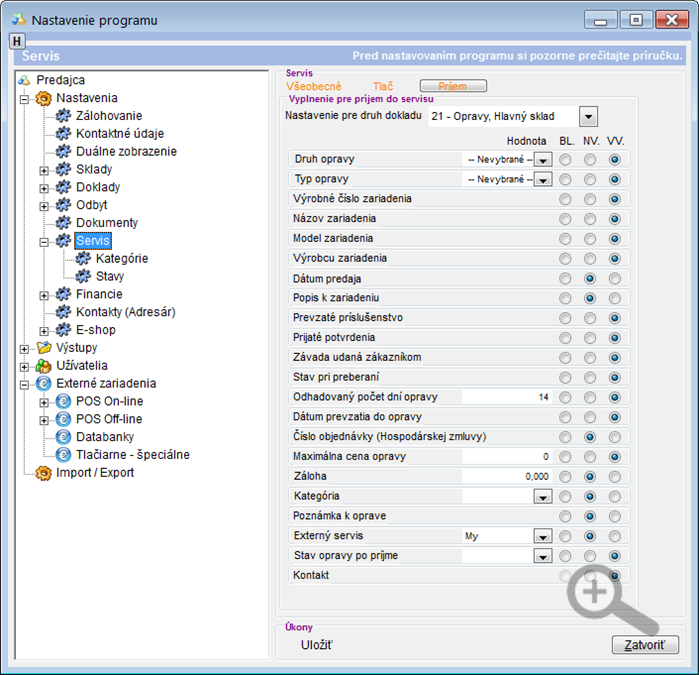Click the Záloha value field
The height and width of the screenshot is (675, 699).
[x=507, y=477]
